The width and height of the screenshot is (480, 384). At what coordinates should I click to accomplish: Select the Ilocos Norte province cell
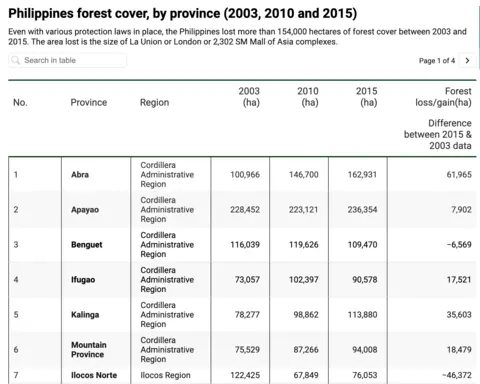[94, 375]
